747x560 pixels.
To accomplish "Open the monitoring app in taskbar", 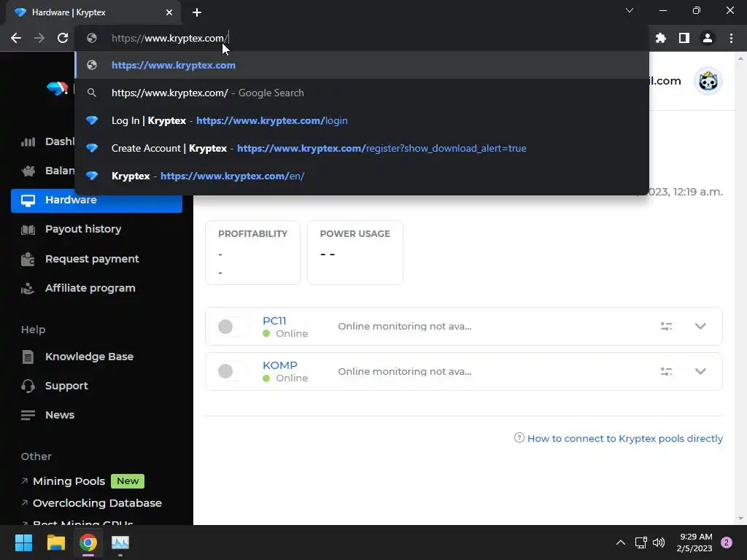I will tap(120, 542).
